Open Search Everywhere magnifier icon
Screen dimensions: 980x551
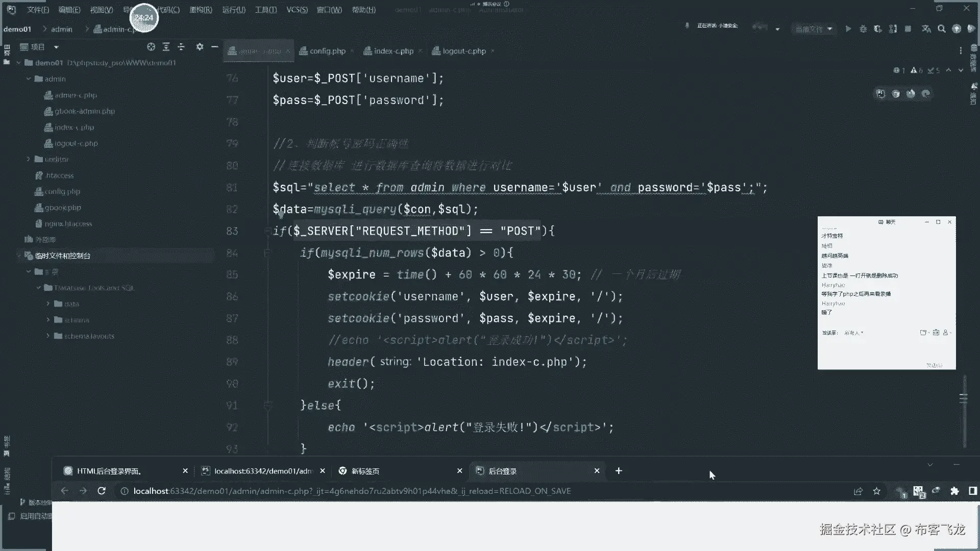coord(942,29)
